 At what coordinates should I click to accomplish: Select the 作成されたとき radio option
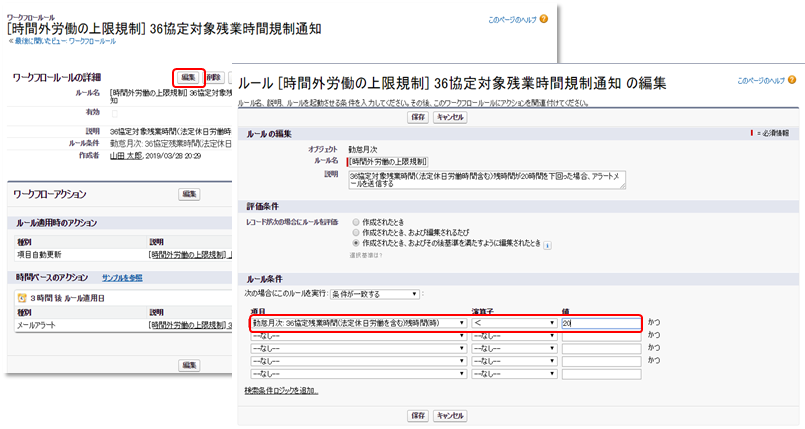[x=356, y=220]
